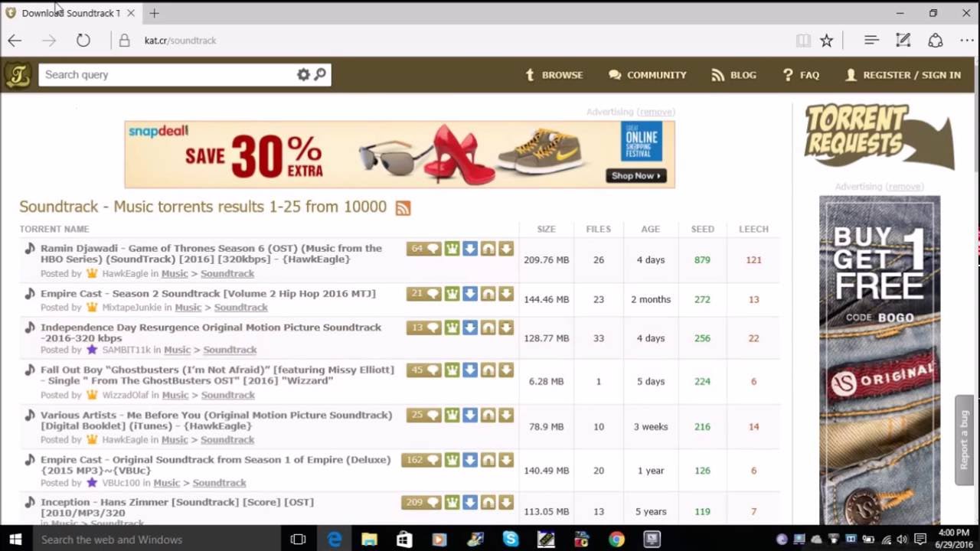
Task: Click music note icon beside Game of Thrones torrent
Action: 29,249
